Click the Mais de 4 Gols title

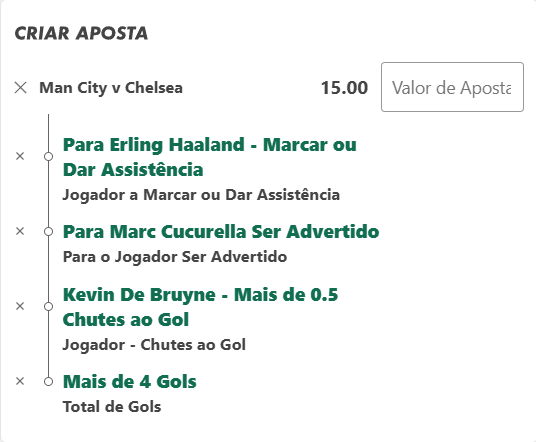130,381
